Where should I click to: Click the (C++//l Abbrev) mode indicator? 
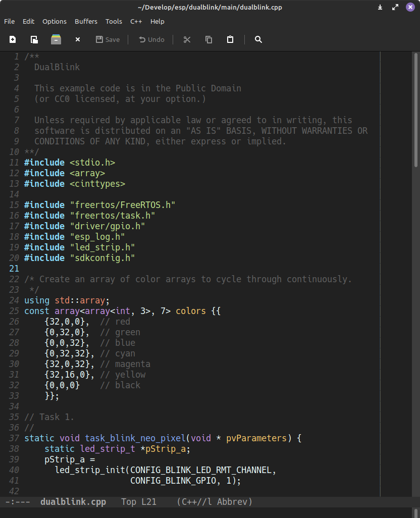(215, 502)
